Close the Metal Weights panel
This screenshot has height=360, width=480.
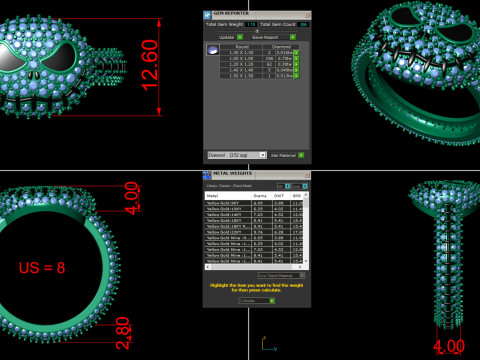tap(307, 175)
